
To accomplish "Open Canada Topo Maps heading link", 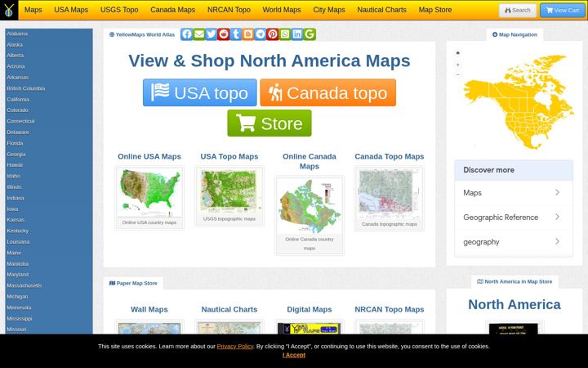I will pyautogui.click(x=390, y=156).
